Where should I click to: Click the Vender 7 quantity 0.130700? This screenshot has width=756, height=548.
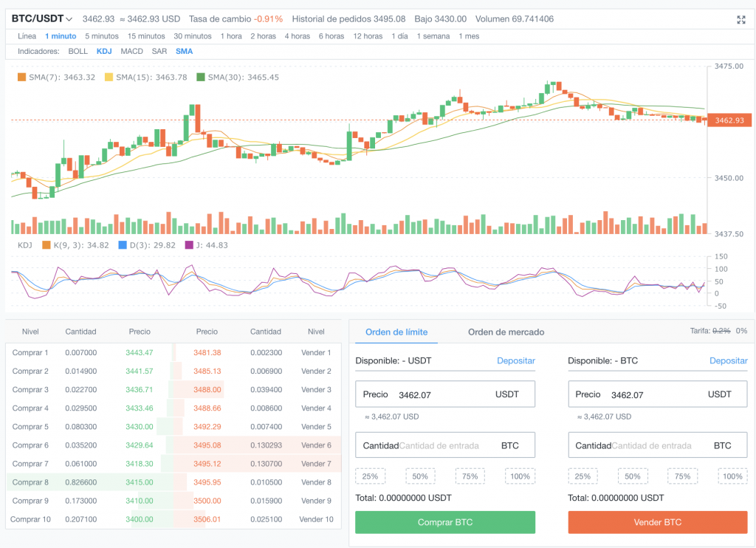[266, 464]
